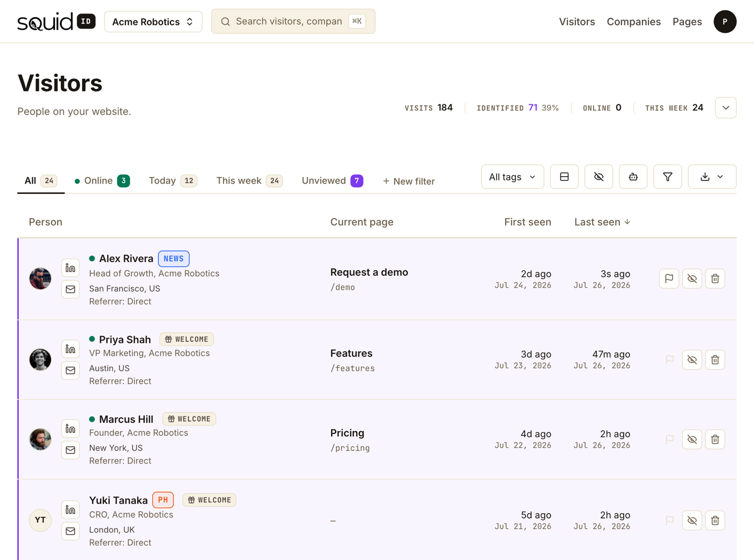Switch to the Unviewed tab

[332, 180]
